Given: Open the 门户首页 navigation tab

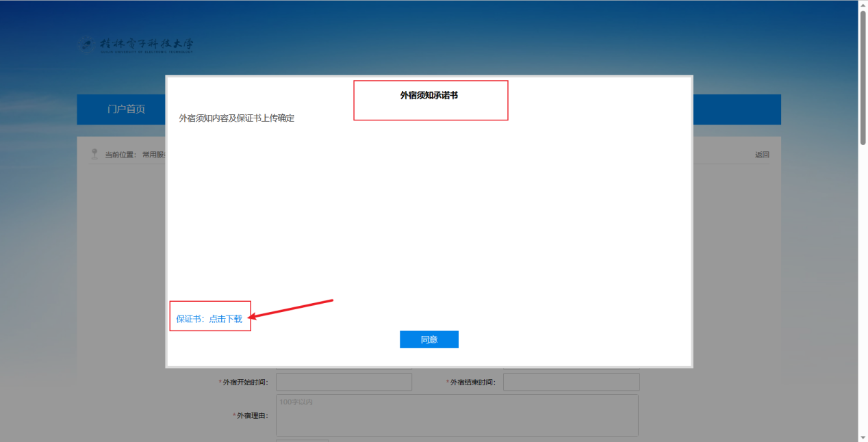Looking at the screenshot, I should [x=126, y=109].
